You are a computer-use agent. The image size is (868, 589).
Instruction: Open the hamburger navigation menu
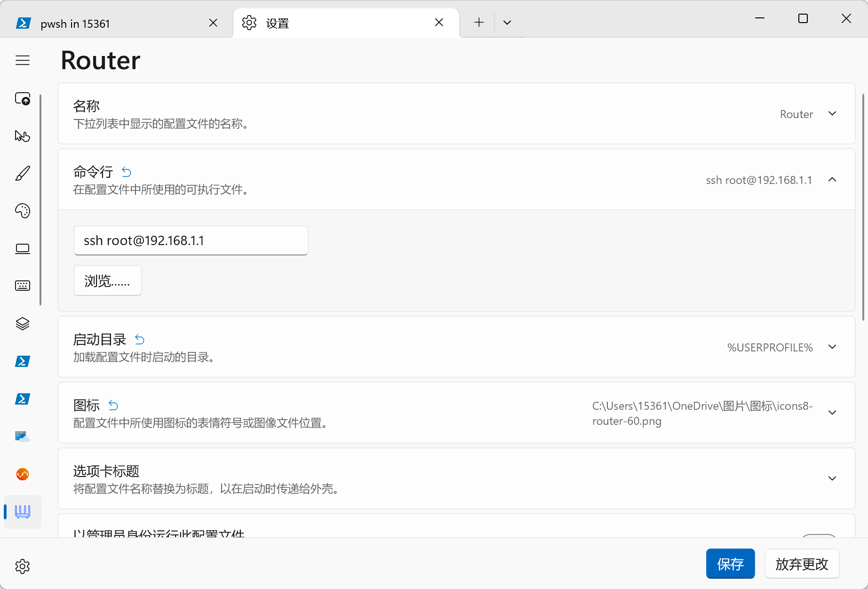tap(23, 60)
